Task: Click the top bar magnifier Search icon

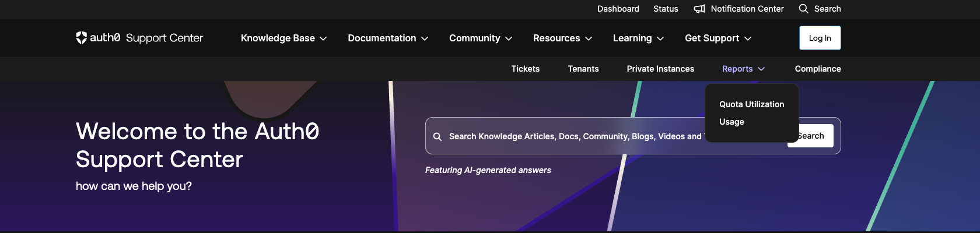Action: pyautogui.click(x=803, y=9)
